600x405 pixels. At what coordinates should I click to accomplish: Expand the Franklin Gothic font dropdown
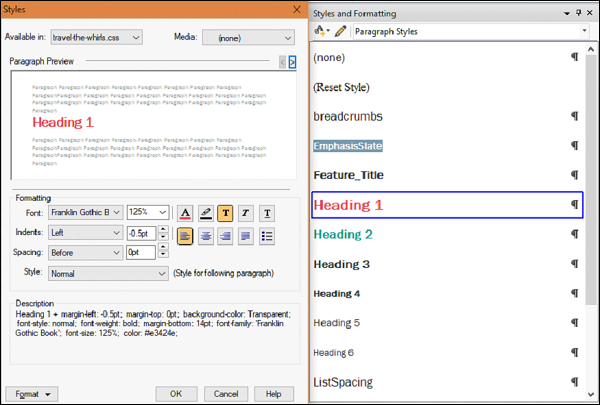click(85, 212)
